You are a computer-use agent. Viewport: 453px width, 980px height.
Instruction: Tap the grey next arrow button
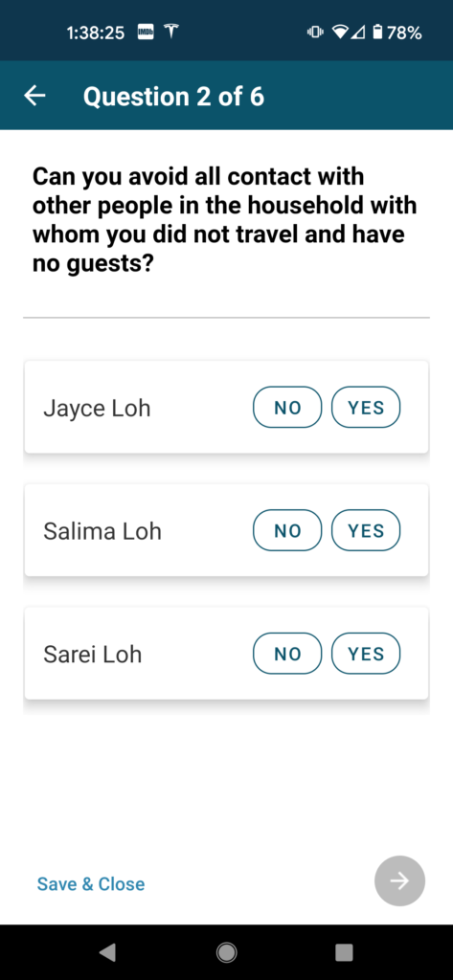[399, 880]
